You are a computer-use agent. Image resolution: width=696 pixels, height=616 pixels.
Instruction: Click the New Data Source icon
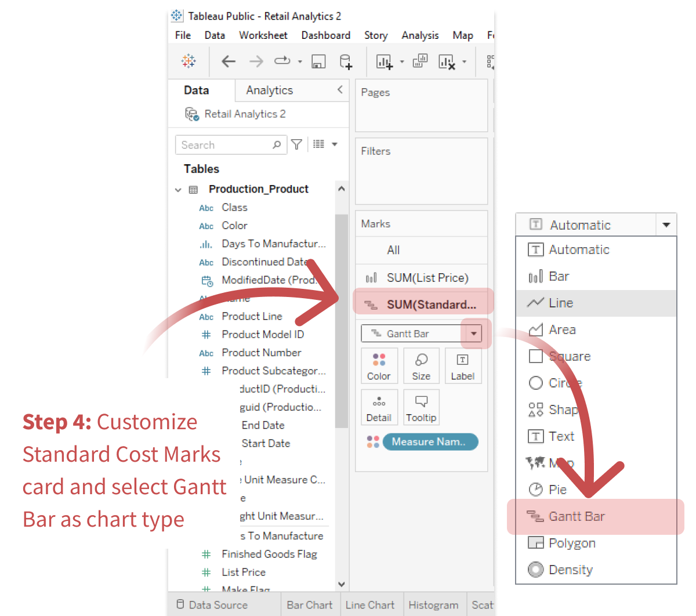(x=345, y=61)
